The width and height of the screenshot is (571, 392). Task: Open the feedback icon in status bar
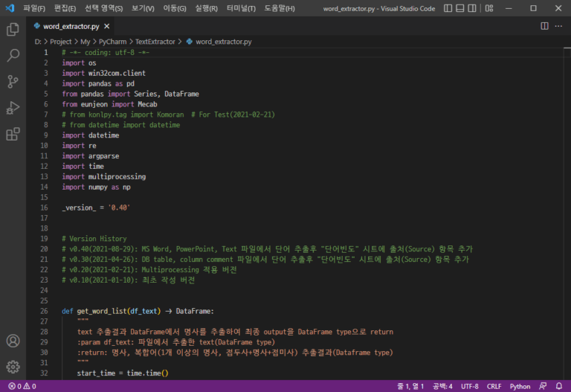point(543,386)
